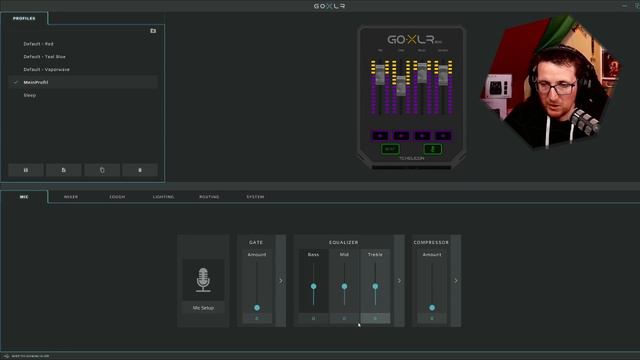Switch to the Mic tab
This screenshot has height=360, width=640.
pyautogui.click(x=24, y=197)
